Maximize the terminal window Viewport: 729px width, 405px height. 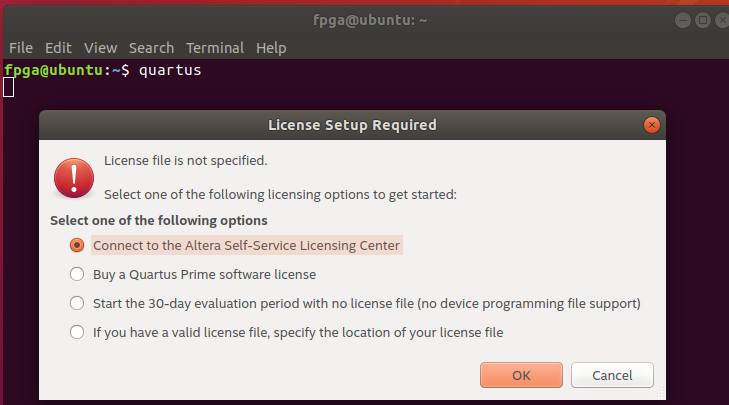(x=698, y=19)
